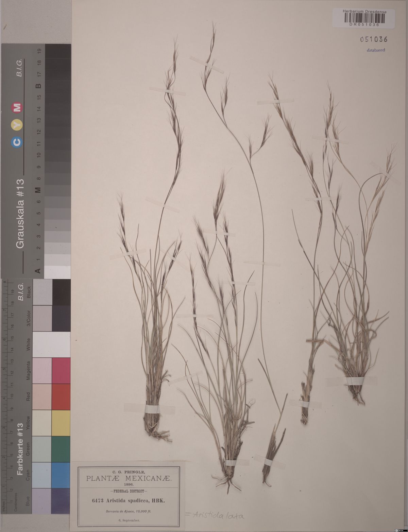Image resolution: width=408 pixels, height=532 pixels.
Task: Click the magenta M circle on the gray scale
Action: tap(17, 107)
